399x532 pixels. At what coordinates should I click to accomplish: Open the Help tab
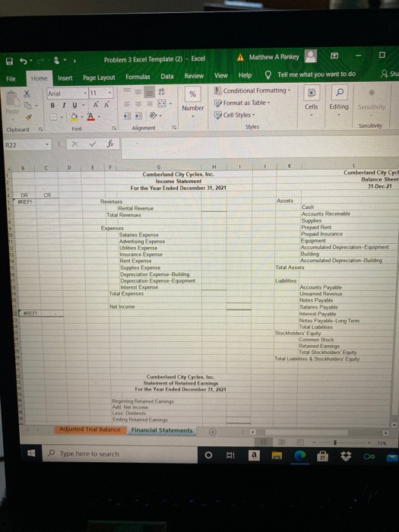[x=245, y=75]
